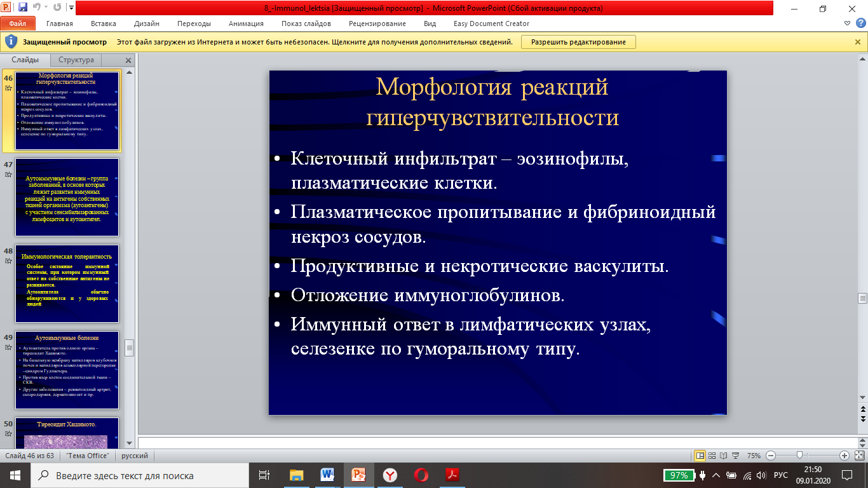Click bullet text Отложение иммуноглобулинов

428,295
